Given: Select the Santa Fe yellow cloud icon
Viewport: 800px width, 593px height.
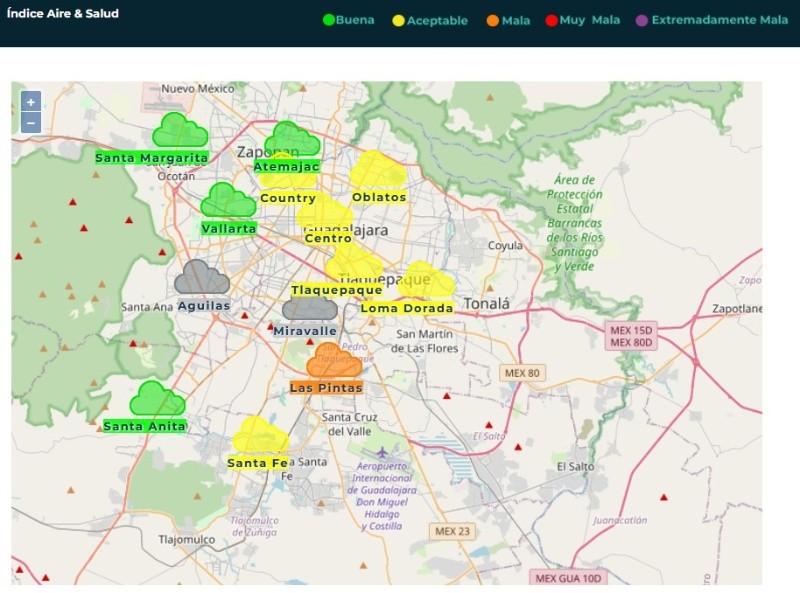Looking at the screenshot, I should [259, 437].
